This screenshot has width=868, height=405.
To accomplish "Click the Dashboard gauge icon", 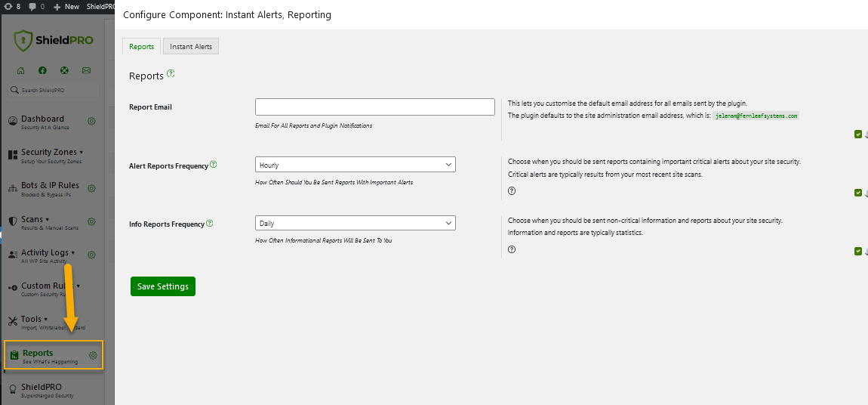I will click(13, 122).
